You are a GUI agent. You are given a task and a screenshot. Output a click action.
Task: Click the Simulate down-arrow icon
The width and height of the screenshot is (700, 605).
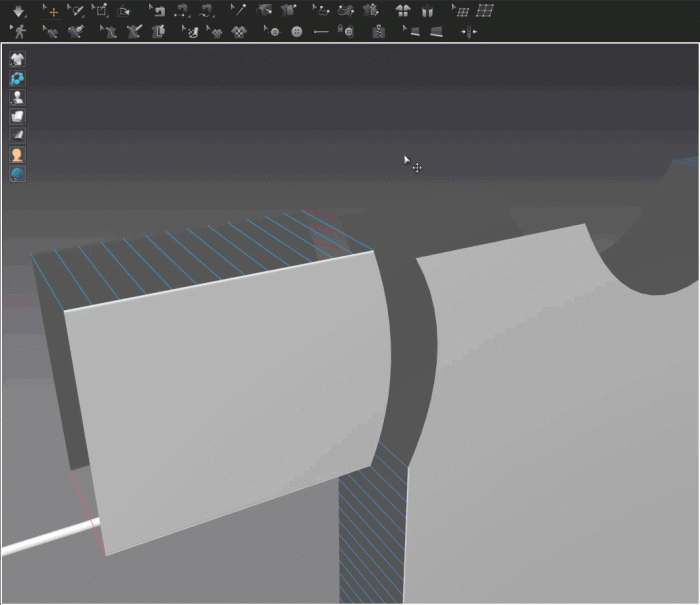coord(19,11)
